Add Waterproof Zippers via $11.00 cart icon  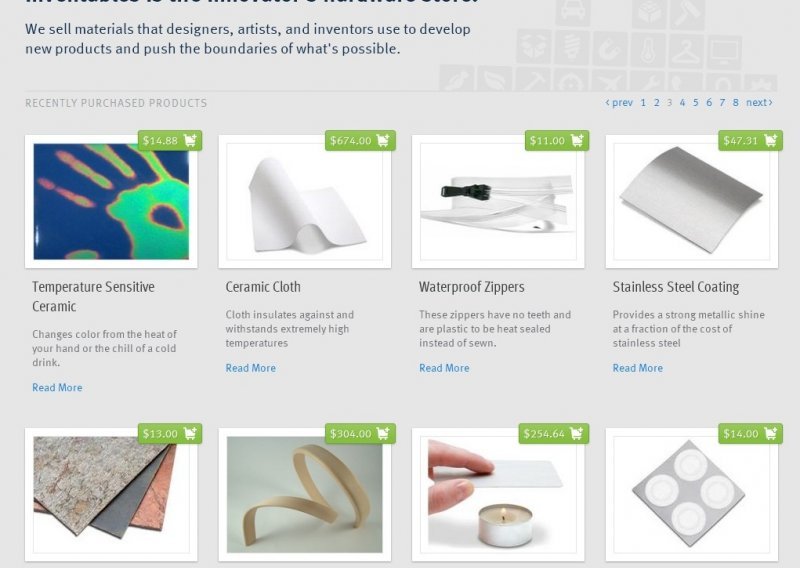[x=577, y=140]
